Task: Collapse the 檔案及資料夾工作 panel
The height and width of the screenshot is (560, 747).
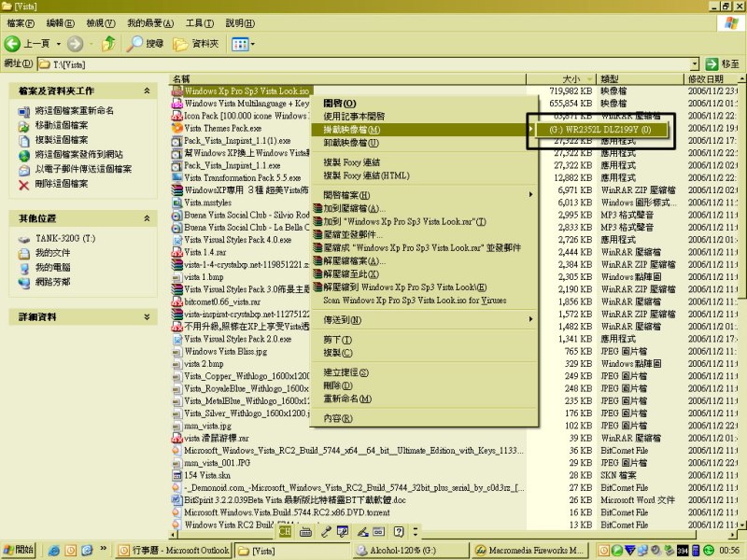Action: click(x=148, y=91)
